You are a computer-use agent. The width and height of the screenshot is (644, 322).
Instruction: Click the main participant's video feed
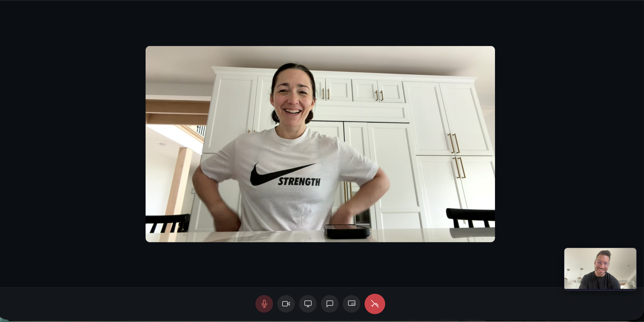tap(320, 144)
